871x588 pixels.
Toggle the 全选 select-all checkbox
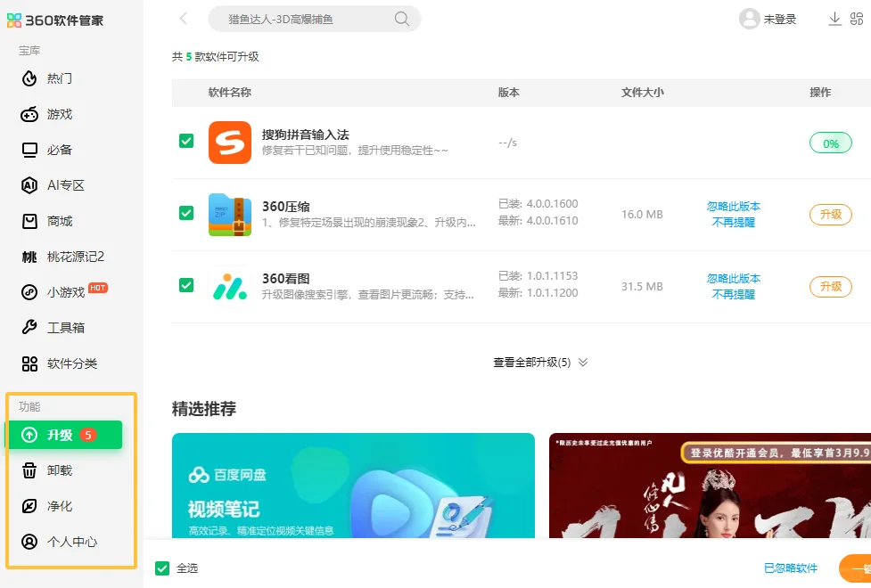tap(161, 568)
